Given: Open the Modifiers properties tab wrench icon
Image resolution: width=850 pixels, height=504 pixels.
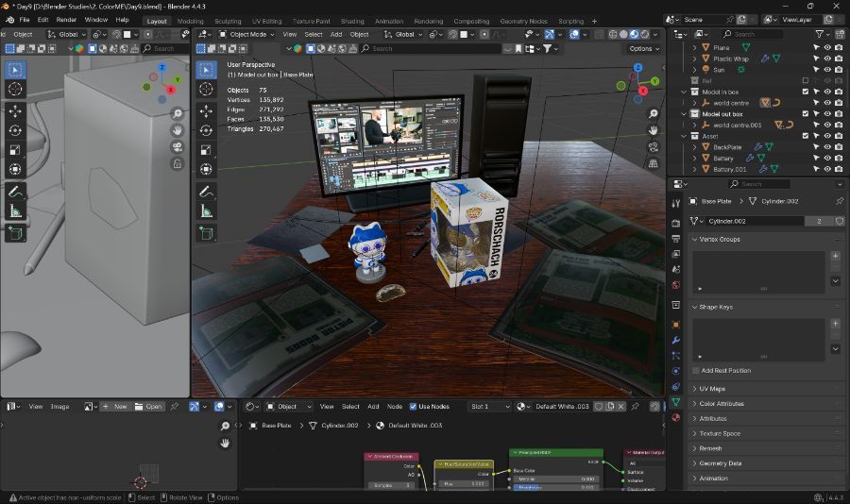Looking at the screenshot, I should (x=675, y=341).
